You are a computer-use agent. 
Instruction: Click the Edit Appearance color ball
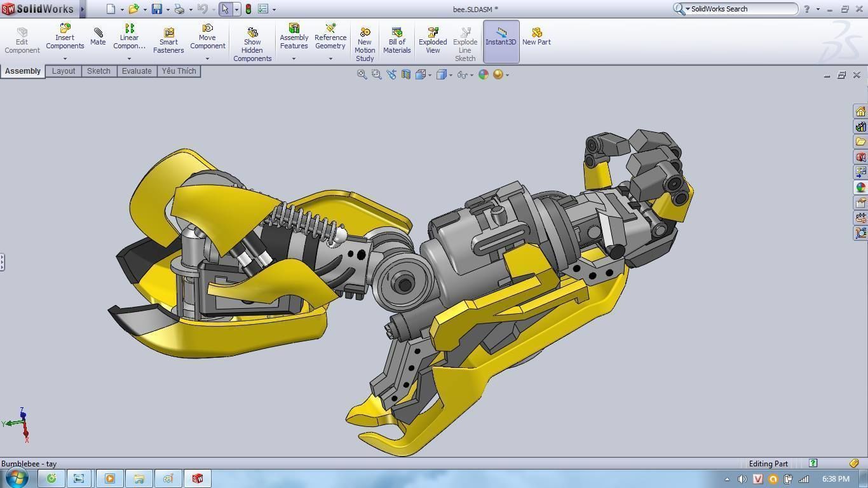[x=484, y=74]
